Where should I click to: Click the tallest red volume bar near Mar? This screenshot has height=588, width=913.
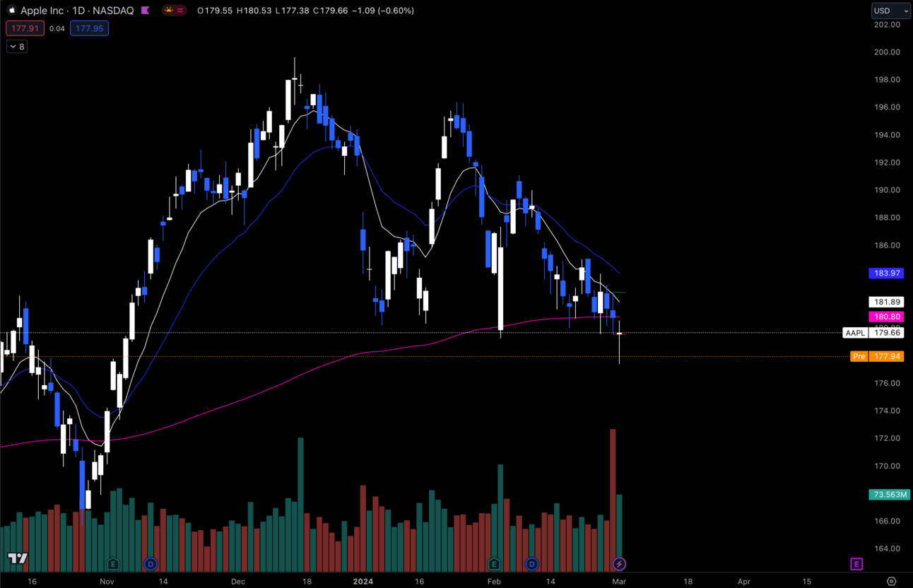(613, 500)
